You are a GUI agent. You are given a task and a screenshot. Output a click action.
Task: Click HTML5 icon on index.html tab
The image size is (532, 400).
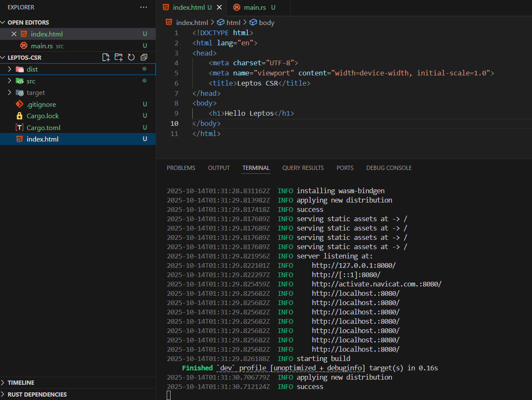pyautogui.click(x=166, y=7)
